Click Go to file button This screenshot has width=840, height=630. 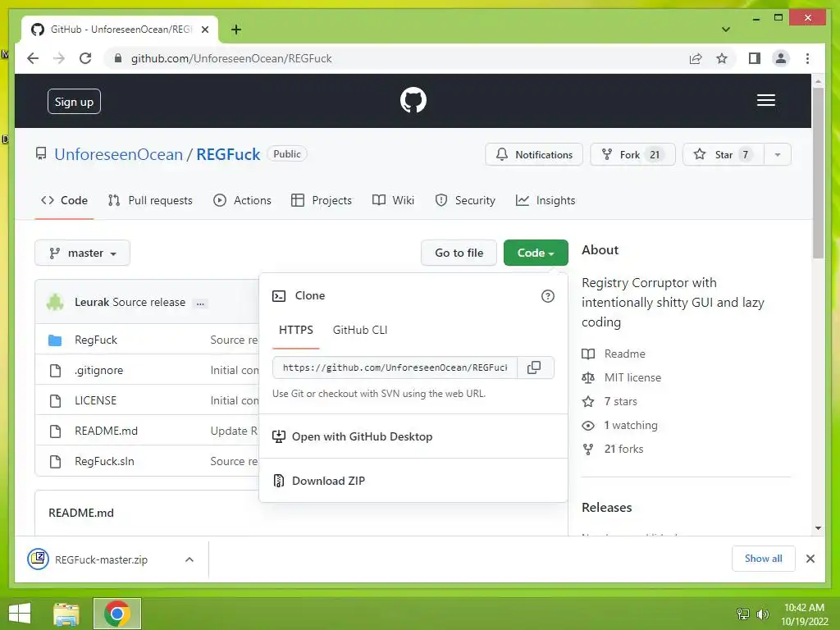[459, 253]
